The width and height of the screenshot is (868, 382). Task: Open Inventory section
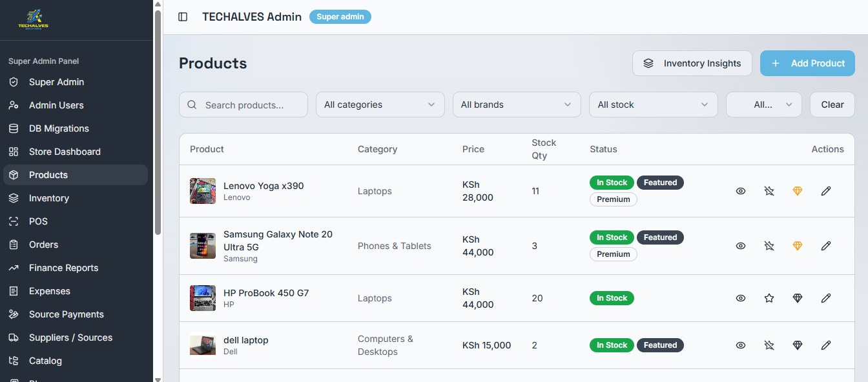[75, 198]
